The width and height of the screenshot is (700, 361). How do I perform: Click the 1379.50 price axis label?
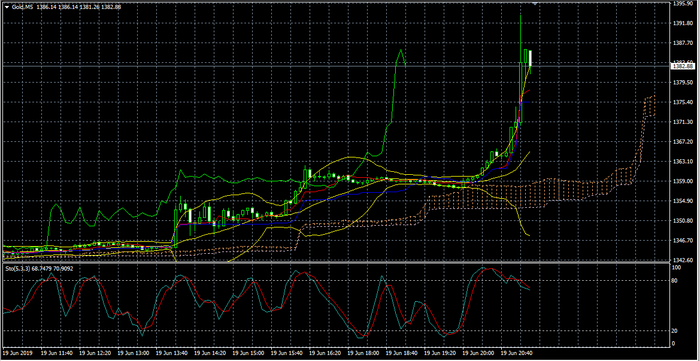coord(683,83)
